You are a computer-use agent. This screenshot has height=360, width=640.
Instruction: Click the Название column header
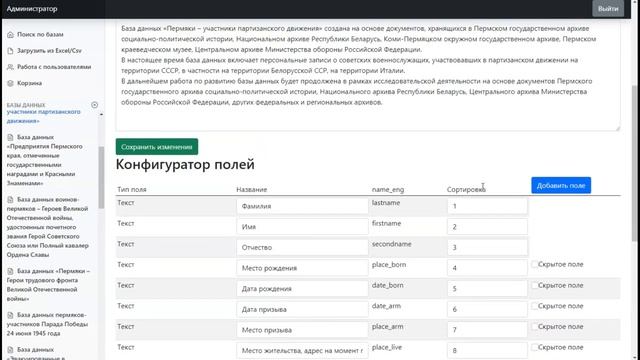pyautogui.click(x=251, y=189)
